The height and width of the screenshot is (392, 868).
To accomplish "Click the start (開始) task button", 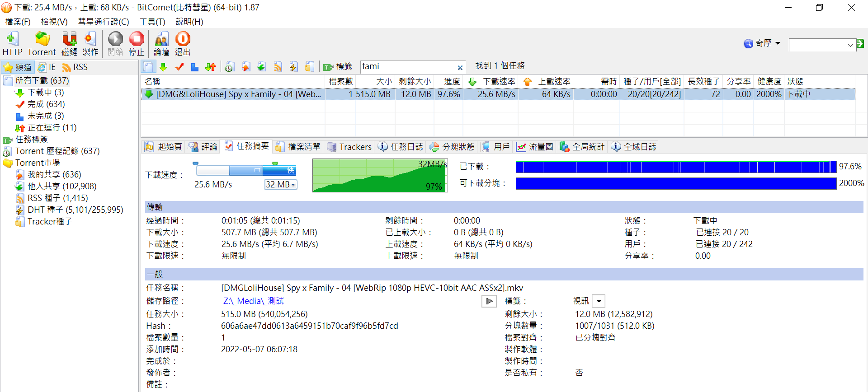I will (x=115, y=44).
